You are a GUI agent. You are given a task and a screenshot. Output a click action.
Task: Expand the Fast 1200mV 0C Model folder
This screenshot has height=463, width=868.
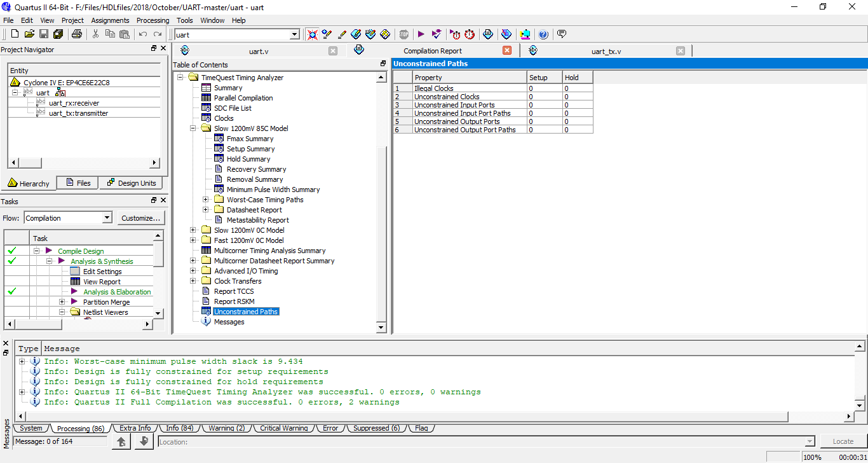tap(193, 240)
